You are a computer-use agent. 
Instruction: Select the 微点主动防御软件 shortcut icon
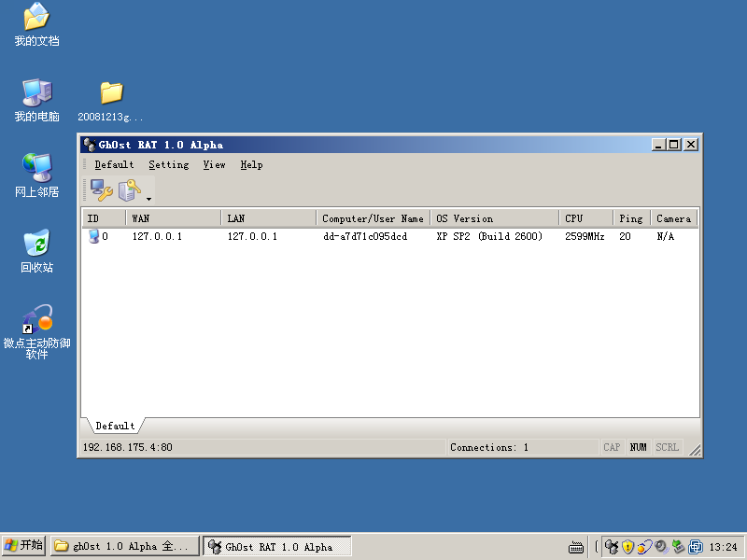[36, 332]
